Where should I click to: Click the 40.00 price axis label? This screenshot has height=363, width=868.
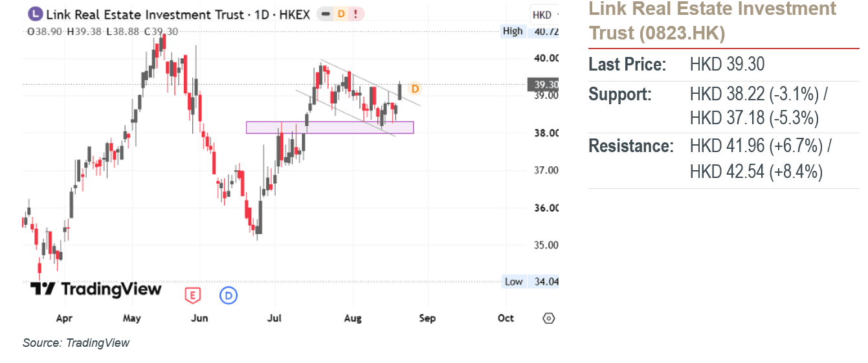point(547,58)
